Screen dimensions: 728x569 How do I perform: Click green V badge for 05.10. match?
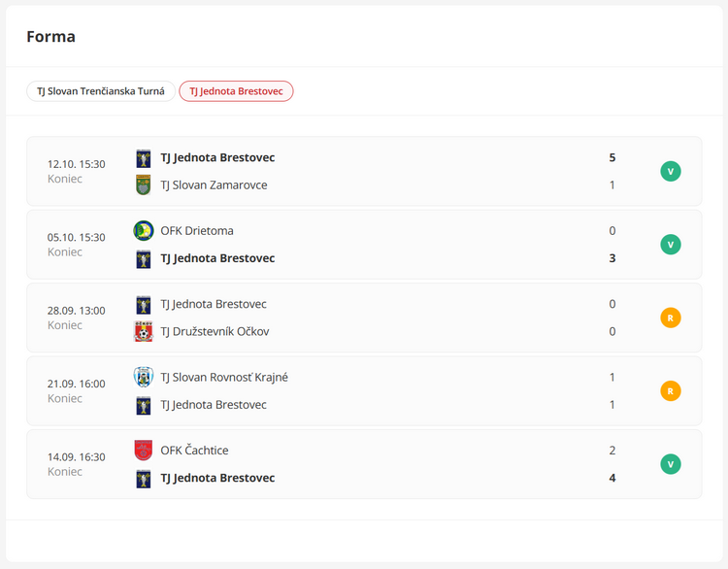(670, 245)
